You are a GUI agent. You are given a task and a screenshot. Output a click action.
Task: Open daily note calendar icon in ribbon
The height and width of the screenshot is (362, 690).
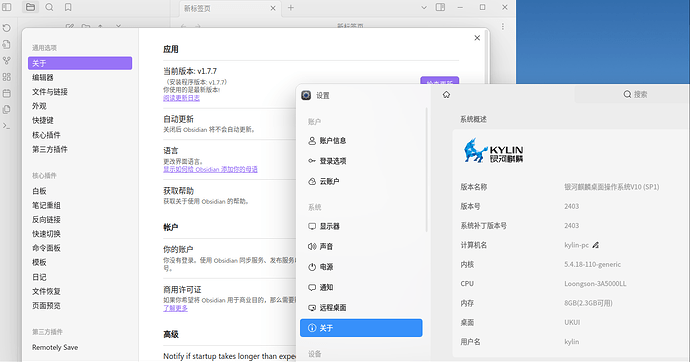click(7, 93)
